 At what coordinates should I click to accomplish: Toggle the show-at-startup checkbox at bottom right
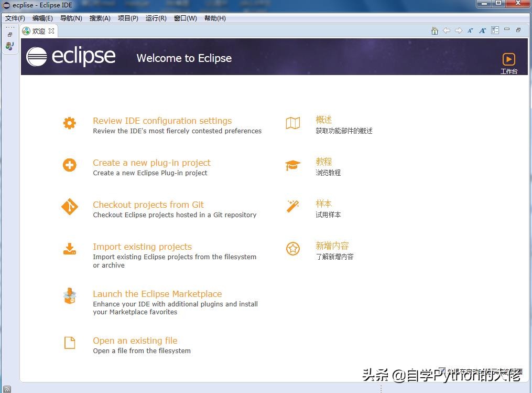click(442, 370)
